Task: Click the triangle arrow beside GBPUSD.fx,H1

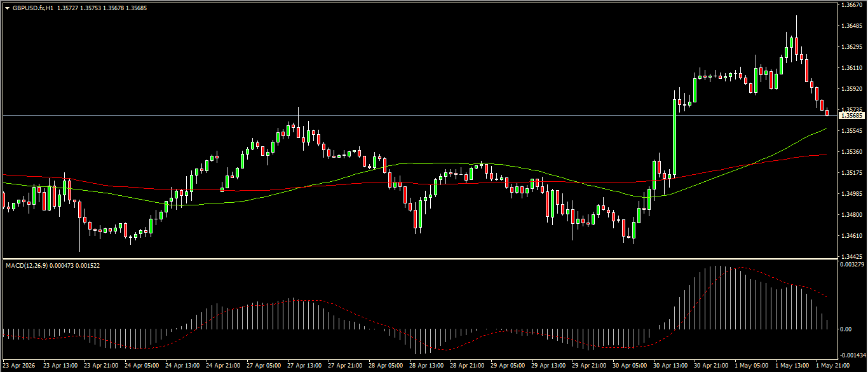Action: tap(7, 8)
